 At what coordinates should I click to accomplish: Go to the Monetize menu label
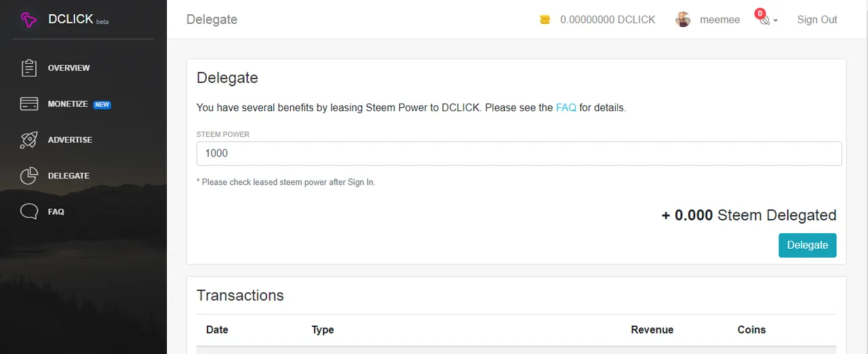(x=68, y=104)
